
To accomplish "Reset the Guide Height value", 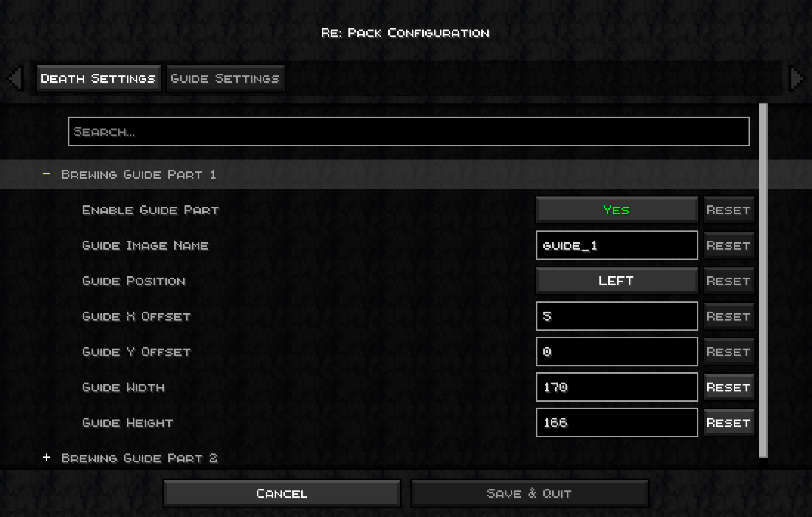I will click(729, 423).
